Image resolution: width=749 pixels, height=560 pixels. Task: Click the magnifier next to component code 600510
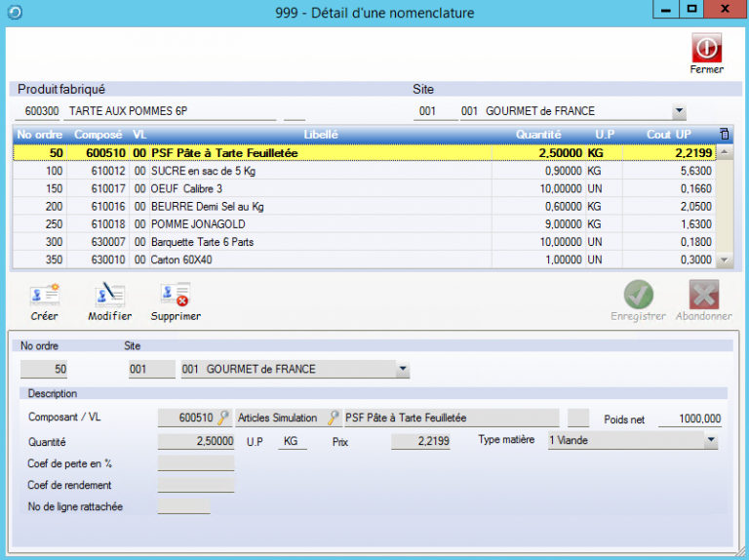tap(223, 418)
